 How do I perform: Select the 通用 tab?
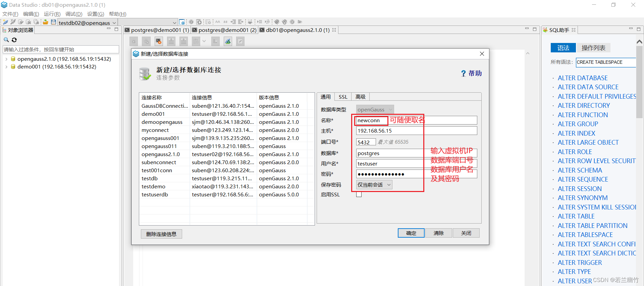point(326,97)
